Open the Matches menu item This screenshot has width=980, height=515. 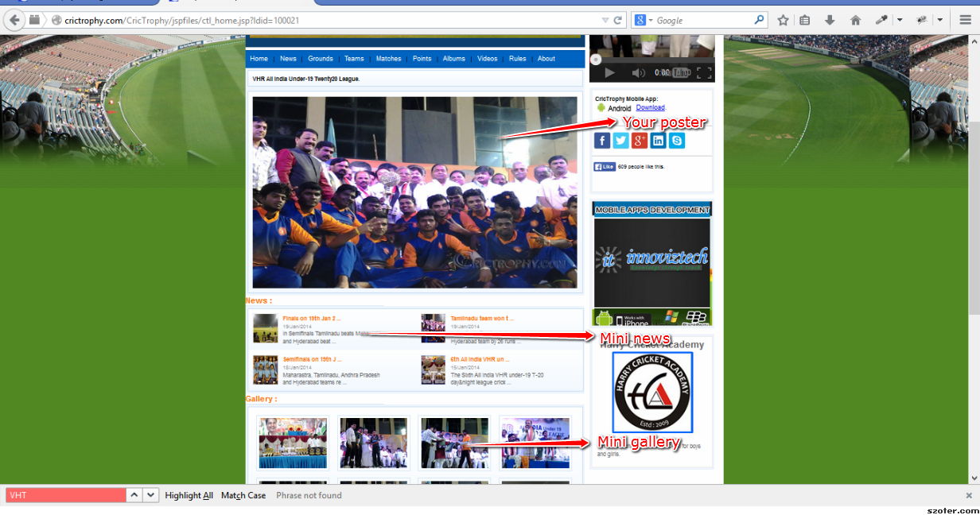pyautogui.click(x=388, y=59)
